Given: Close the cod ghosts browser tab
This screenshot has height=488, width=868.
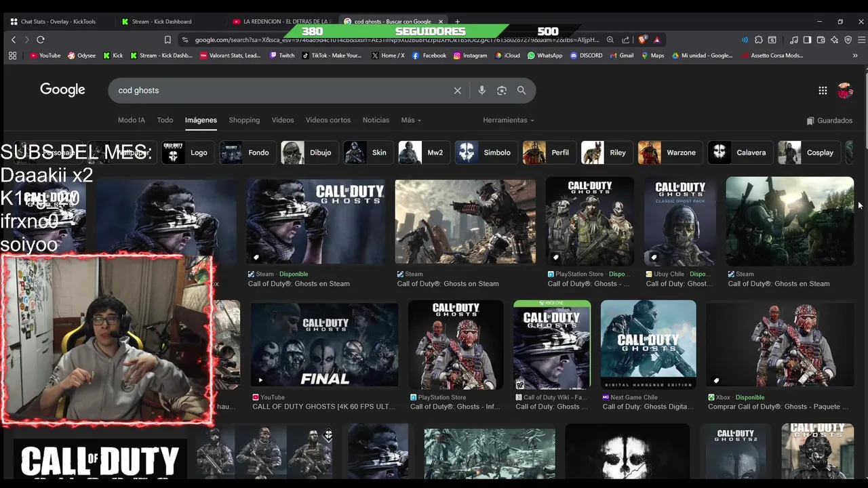Looking at the screenshot, I should click(x=440, y=22).
